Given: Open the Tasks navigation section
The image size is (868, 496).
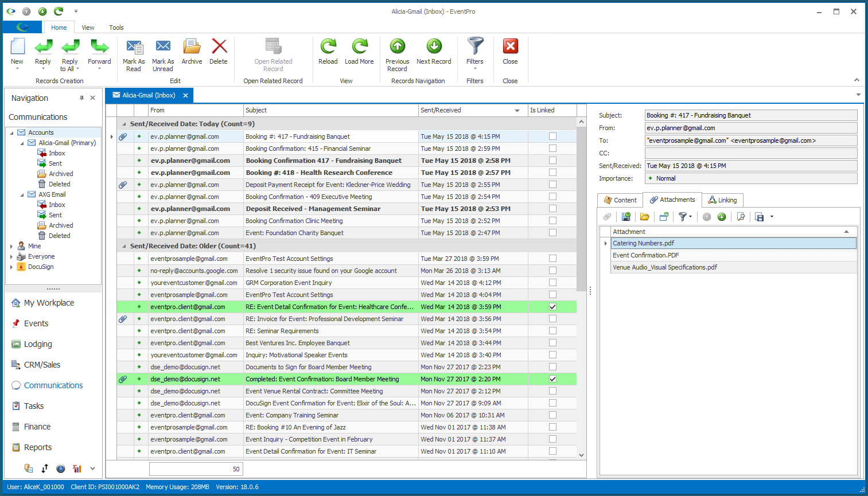Looking at the screenshot, I should point(34,406).
